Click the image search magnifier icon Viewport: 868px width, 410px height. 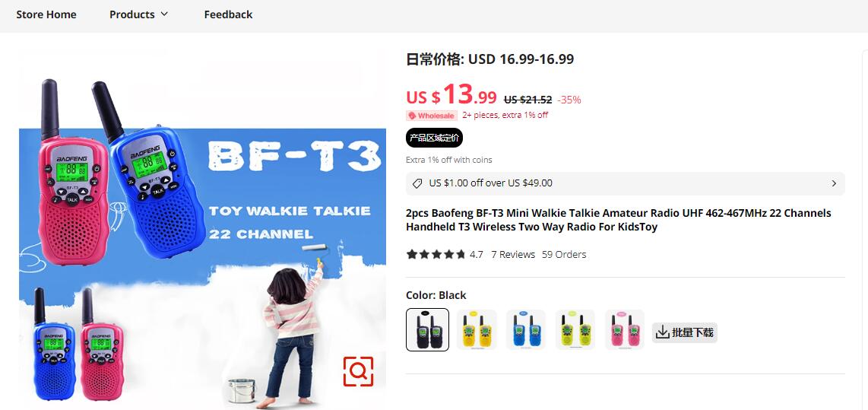(358, 371)
